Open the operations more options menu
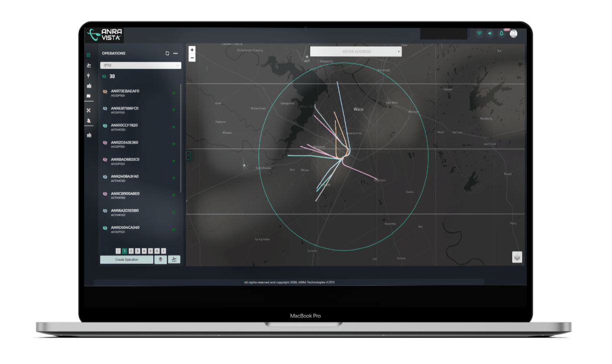Screen dimensions: 612x364 [x=175, y=54]
